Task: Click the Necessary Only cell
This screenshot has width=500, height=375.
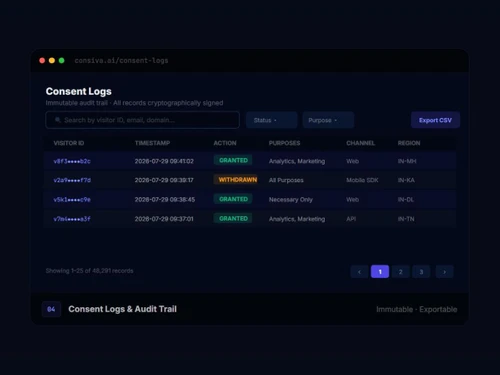Action: click(291, 200)
